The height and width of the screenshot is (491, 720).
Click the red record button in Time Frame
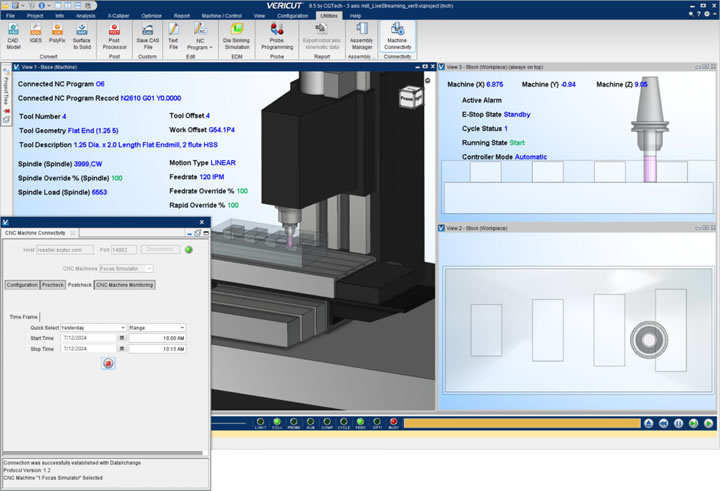(x=108, y=363)
